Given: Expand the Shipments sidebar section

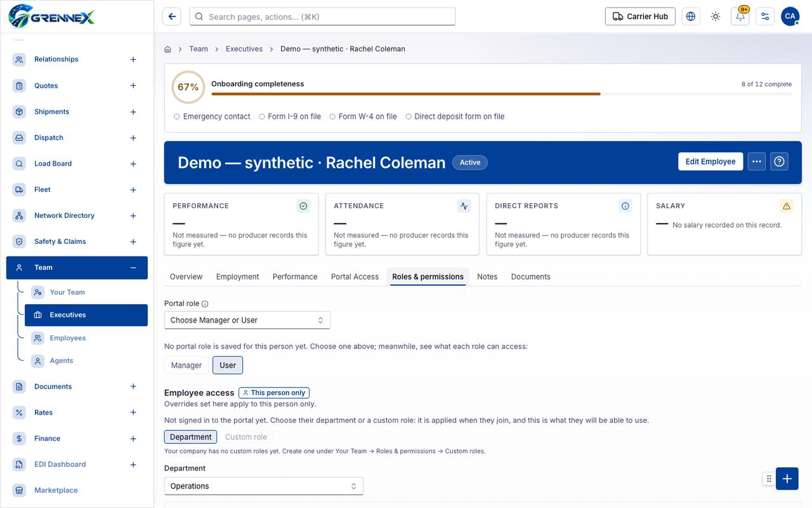Looking at the screenshot, I should point(133,112).
